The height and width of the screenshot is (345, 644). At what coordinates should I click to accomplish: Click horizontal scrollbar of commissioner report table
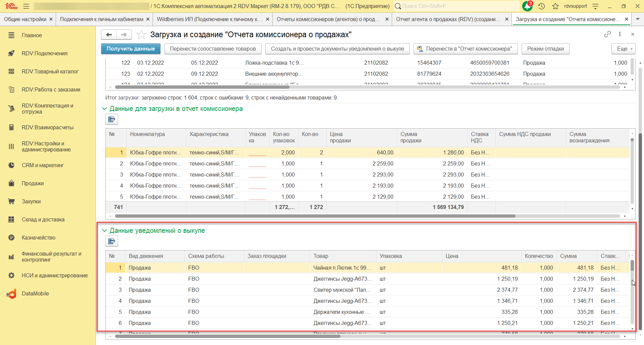pos(315,216)
